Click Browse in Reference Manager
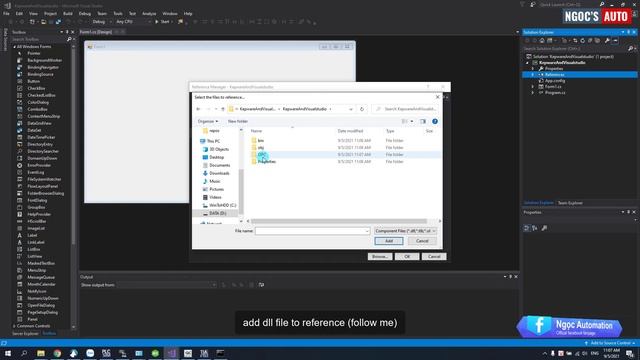Viewport: 640px width, 360px height. coord(380,256)
